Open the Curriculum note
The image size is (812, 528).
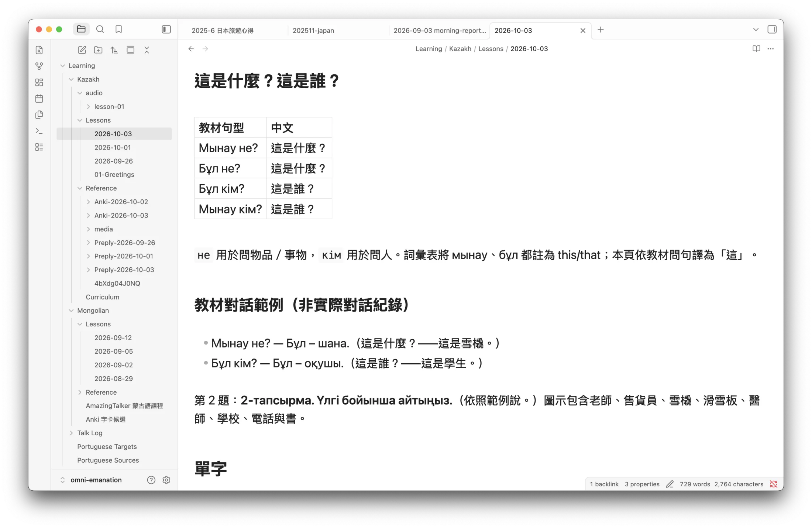click(x=102, y=297)
